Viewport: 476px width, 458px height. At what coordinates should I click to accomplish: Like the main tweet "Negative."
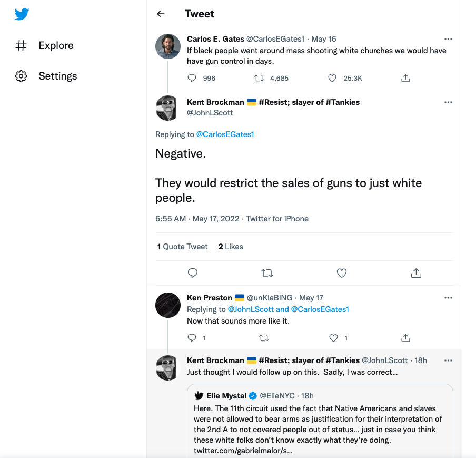point(342,273)
